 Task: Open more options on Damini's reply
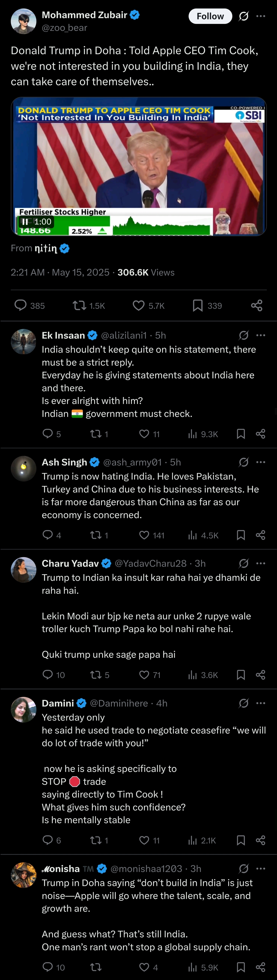(x=261, y=703)
